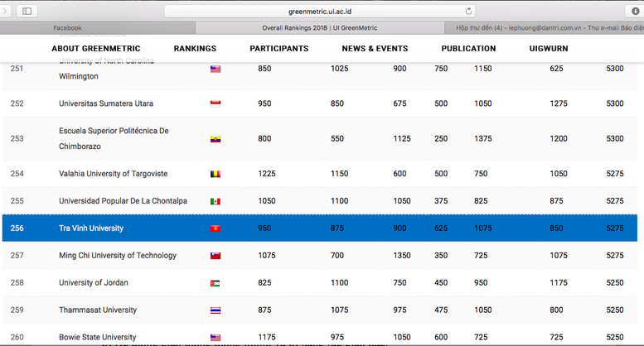Open the NEWS & EVENTS menu

(x=375, y=49)
